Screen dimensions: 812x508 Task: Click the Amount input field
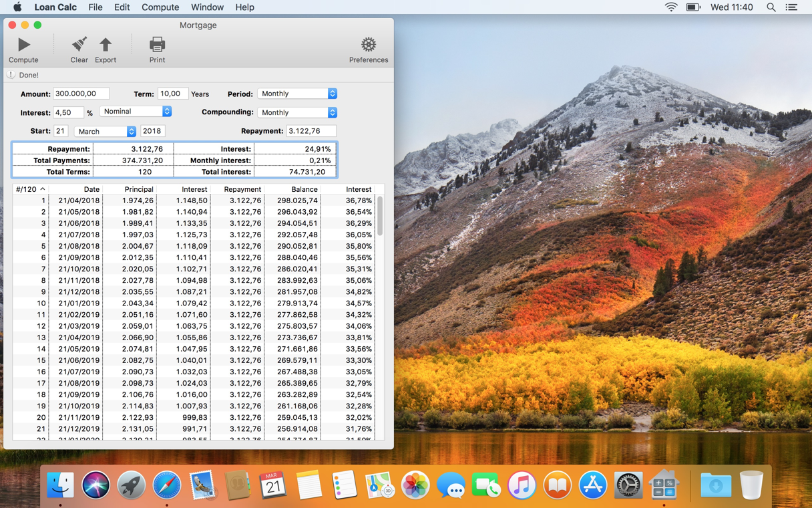(81, 94)
